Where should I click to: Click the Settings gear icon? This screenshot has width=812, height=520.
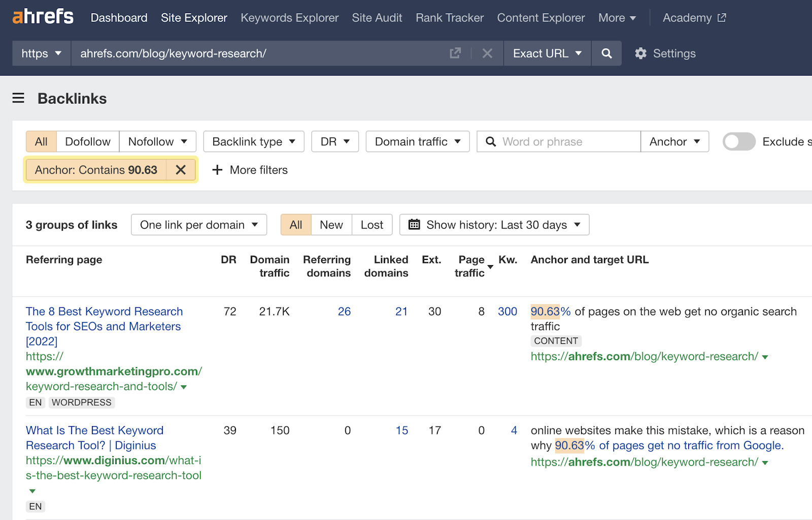pyautogui.click(x=641, y=53)
